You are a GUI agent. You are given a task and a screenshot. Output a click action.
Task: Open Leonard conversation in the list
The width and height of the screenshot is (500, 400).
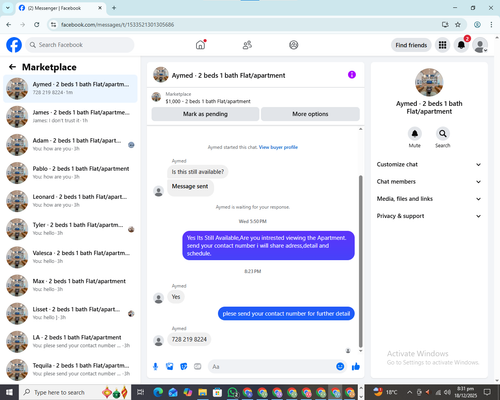coord(70,201)
